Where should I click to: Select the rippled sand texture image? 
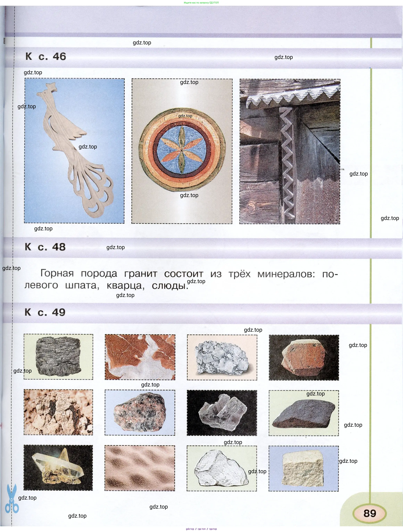[140, 468]
